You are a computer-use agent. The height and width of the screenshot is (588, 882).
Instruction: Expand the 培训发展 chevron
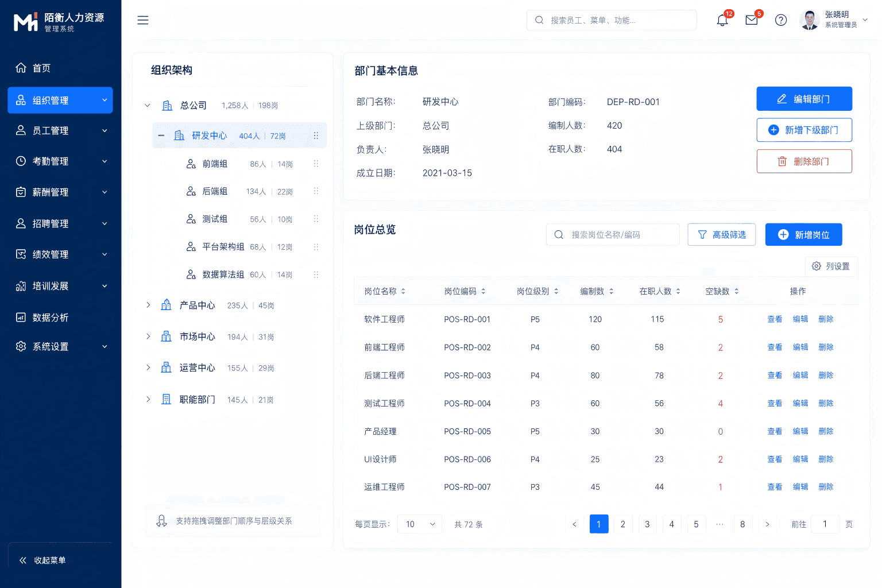coord(105,286)
